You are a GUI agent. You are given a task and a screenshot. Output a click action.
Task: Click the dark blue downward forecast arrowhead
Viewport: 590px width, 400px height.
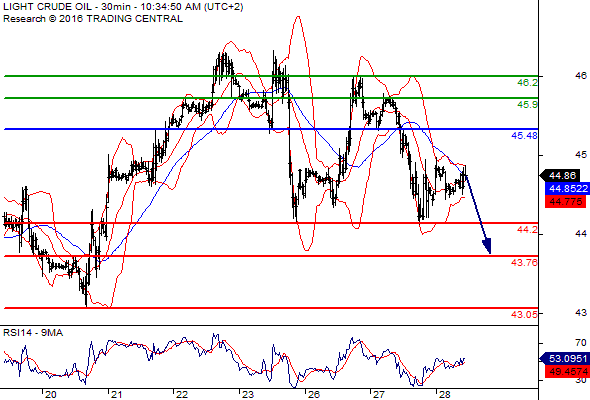(487, 246)
